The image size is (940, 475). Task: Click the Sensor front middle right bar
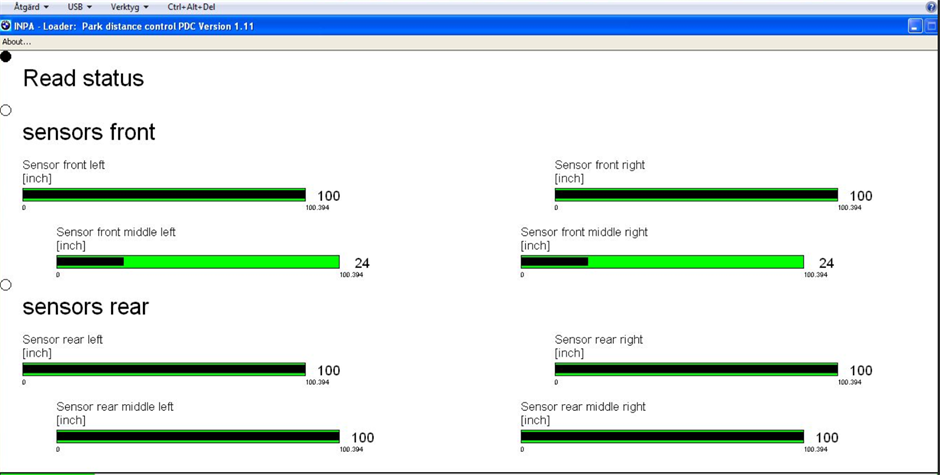(662, 262)
